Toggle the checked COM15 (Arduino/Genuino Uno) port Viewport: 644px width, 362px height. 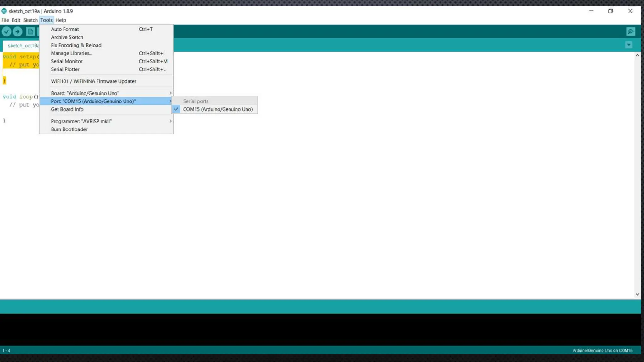click(x=214, y=109)
